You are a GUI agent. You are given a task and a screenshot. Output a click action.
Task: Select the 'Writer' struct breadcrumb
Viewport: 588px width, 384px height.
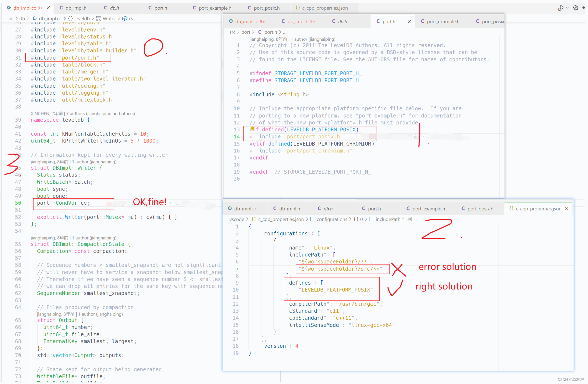tap(109, 18)
